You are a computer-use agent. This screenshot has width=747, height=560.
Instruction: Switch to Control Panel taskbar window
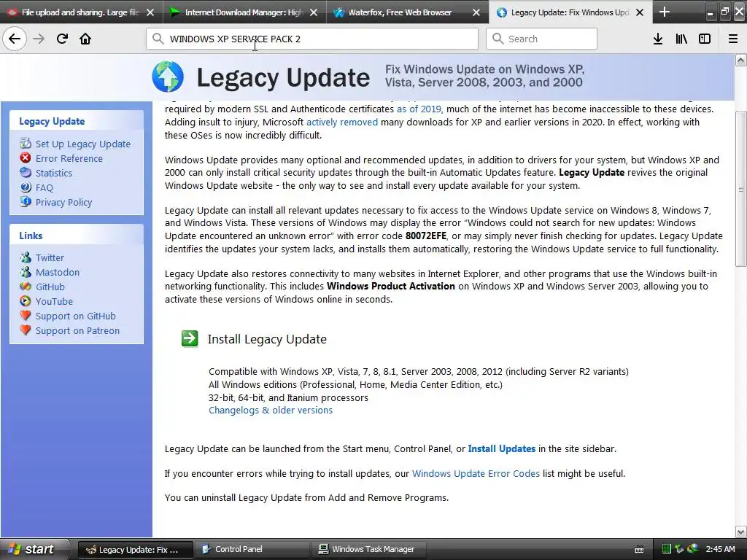(252, 549)
